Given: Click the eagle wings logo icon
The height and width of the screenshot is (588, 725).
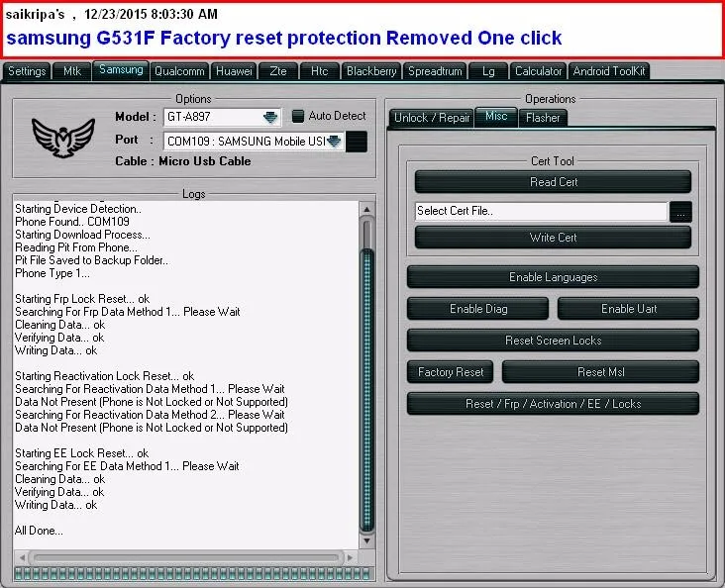Looking at the screenshot, I should 63,138.
